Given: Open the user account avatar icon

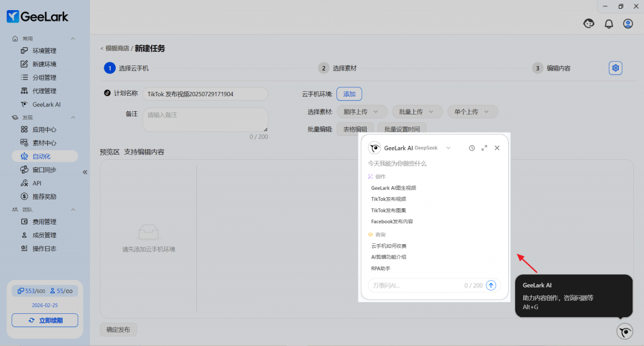Looking at the screenshot, I should click(628, 24).
